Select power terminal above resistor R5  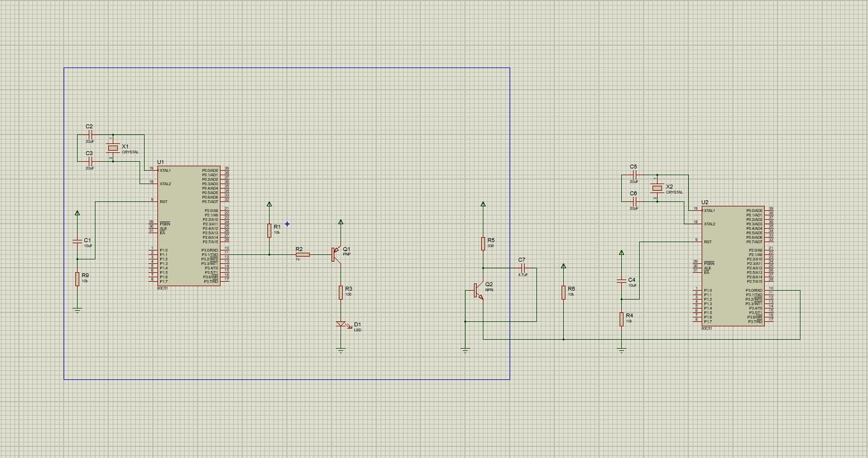[x=483, y=204]
